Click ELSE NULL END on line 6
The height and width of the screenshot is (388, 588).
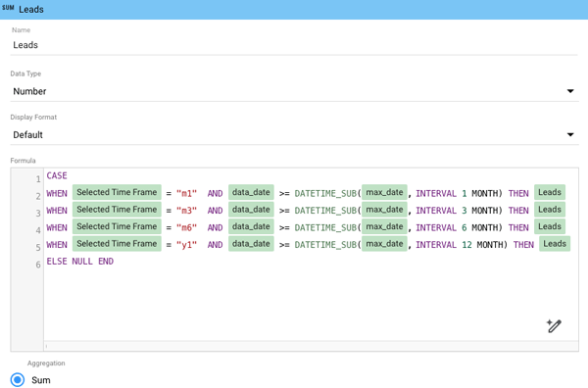[x=80, y=262]
